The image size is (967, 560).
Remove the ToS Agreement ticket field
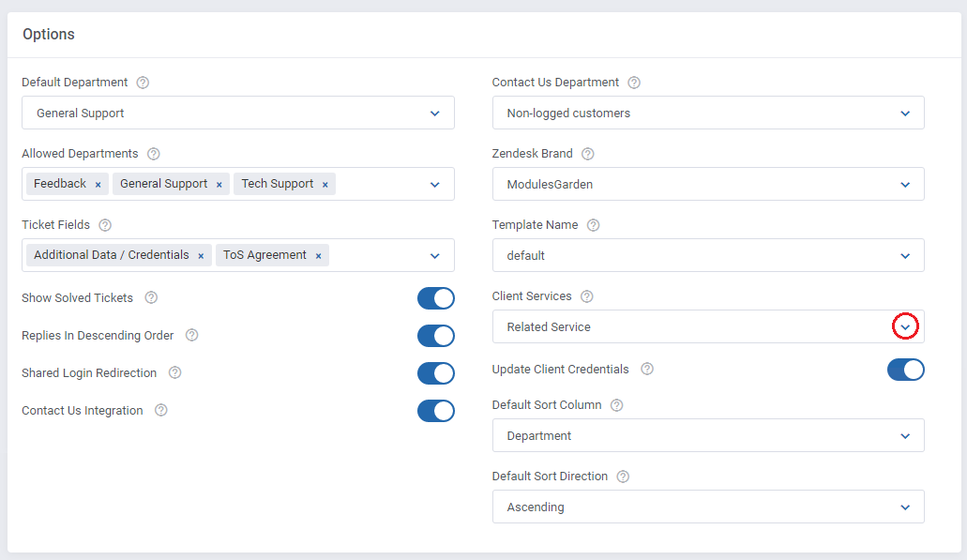318,256
